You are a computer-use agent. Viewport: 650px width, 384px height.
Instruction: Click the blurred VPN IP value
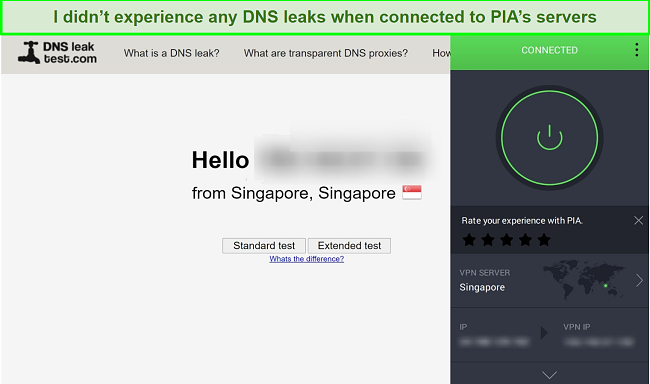click(599, 342)
